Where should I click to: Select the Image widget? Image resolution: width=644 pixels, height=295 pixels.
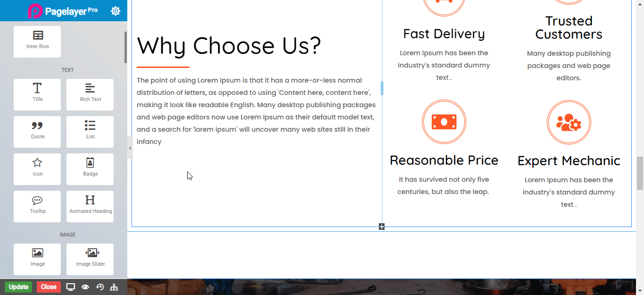[x=37, y=259]
